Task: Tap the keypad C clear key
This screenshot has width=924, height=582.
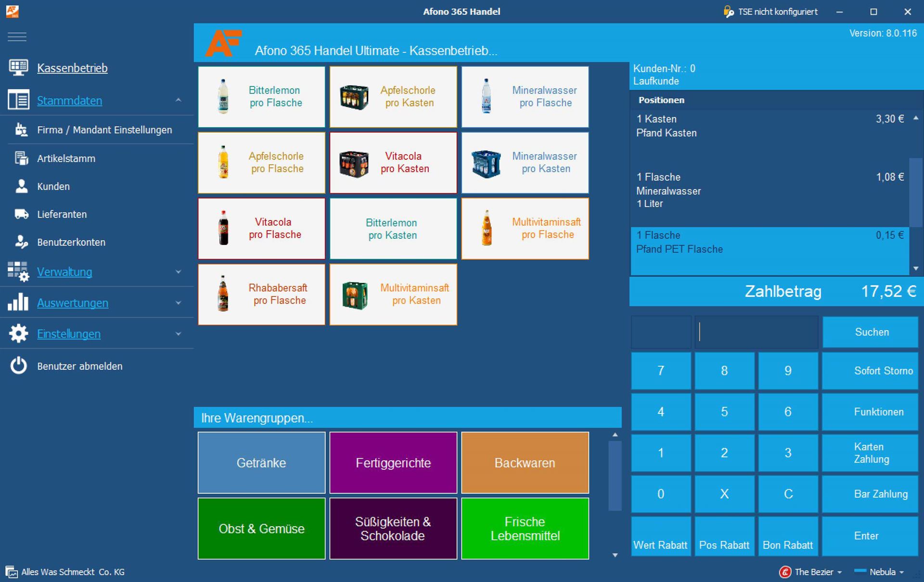Action: point(788,494)
